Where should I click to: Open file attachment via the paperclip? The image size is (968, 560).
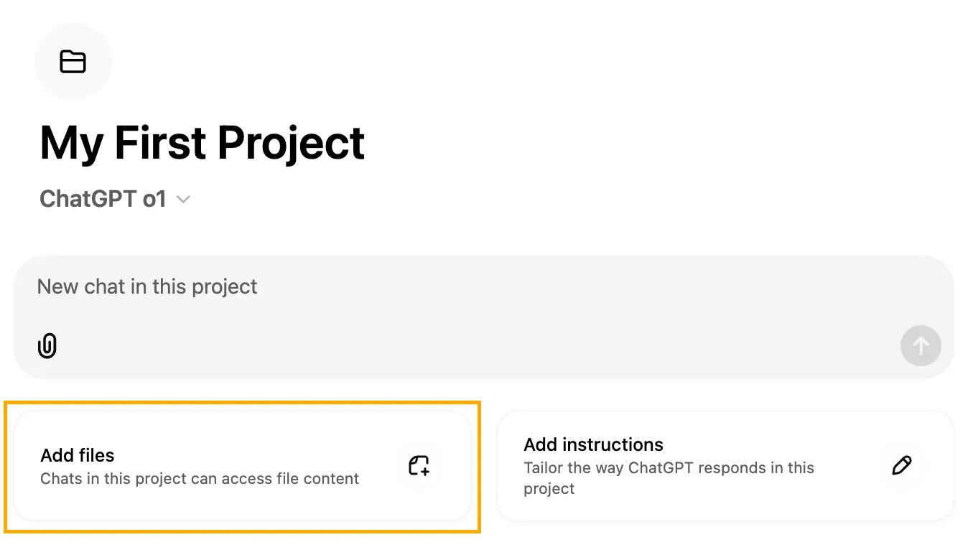click(47, 346)
